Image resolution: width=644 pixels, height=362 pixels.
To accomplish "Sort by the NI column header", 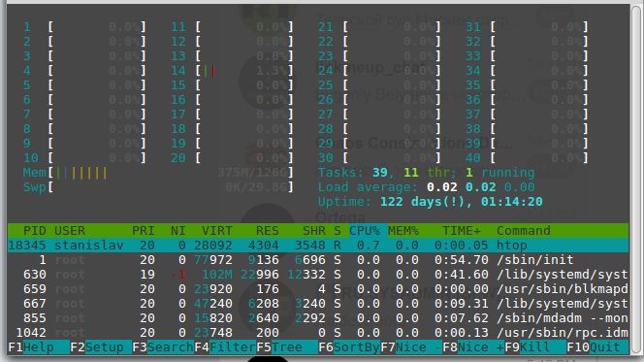I will pyautogui.click(x=177, y=231).
